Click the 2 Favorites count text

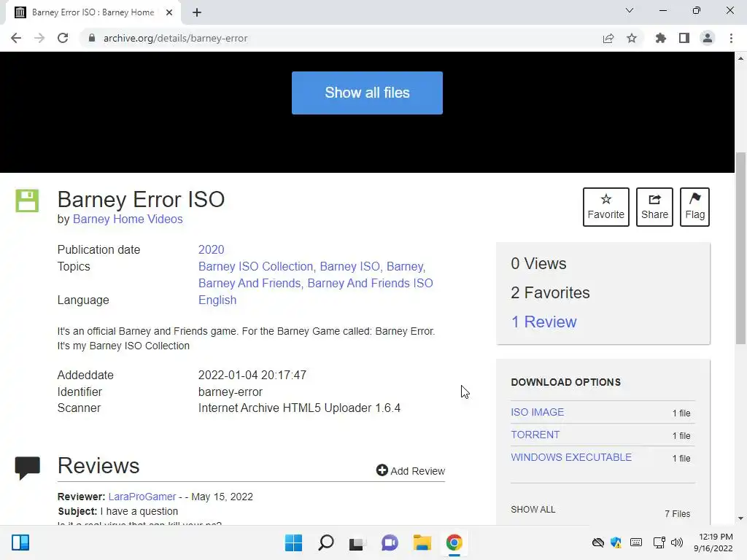click(550, 293)
